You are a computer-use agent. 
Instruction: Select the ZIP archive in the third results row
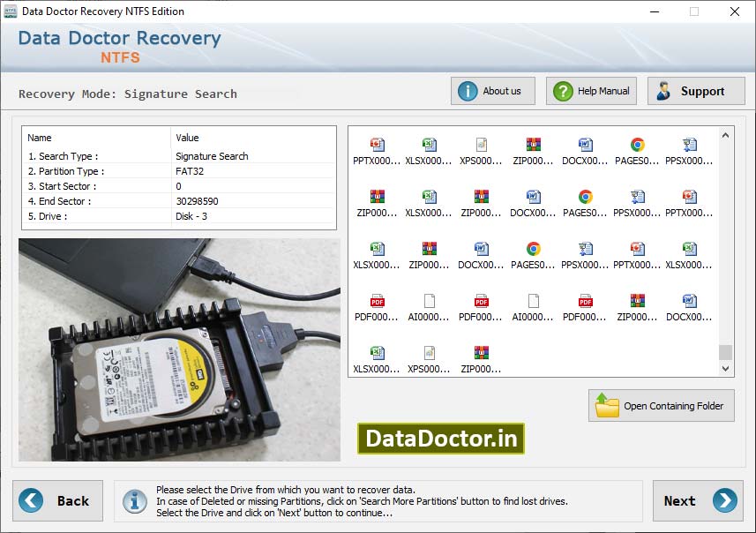pos(429,256)
